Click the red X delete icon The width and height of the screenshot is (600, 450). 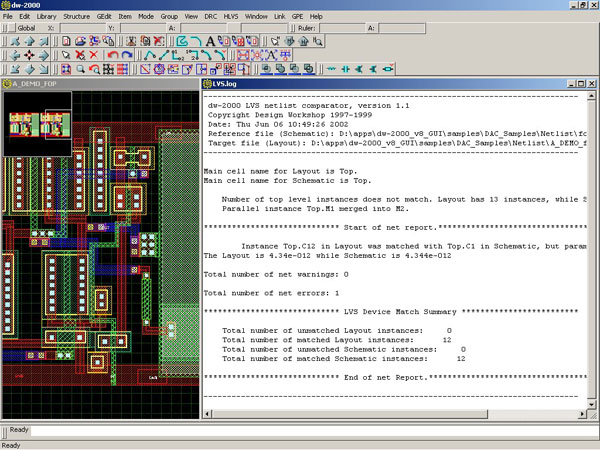coord(94,55)
